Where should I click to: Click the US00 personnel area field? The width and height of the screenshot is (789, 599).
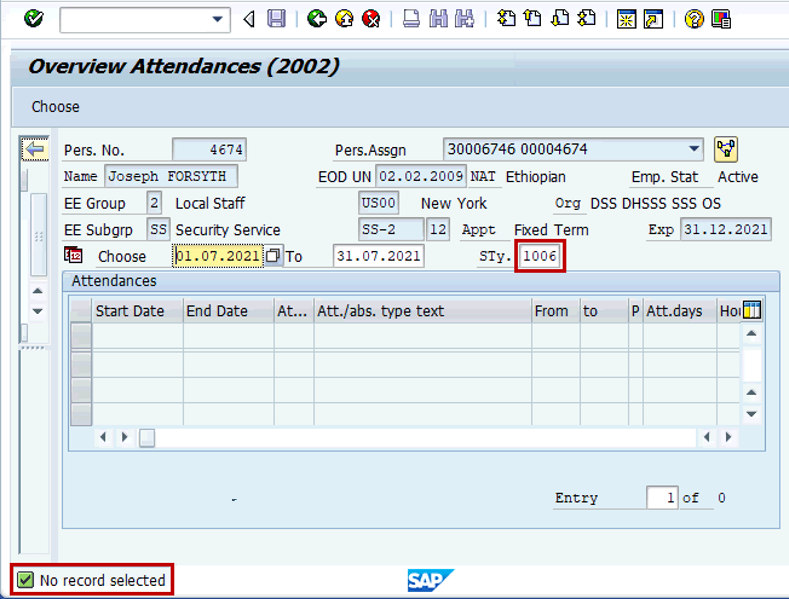pos(378,203)
